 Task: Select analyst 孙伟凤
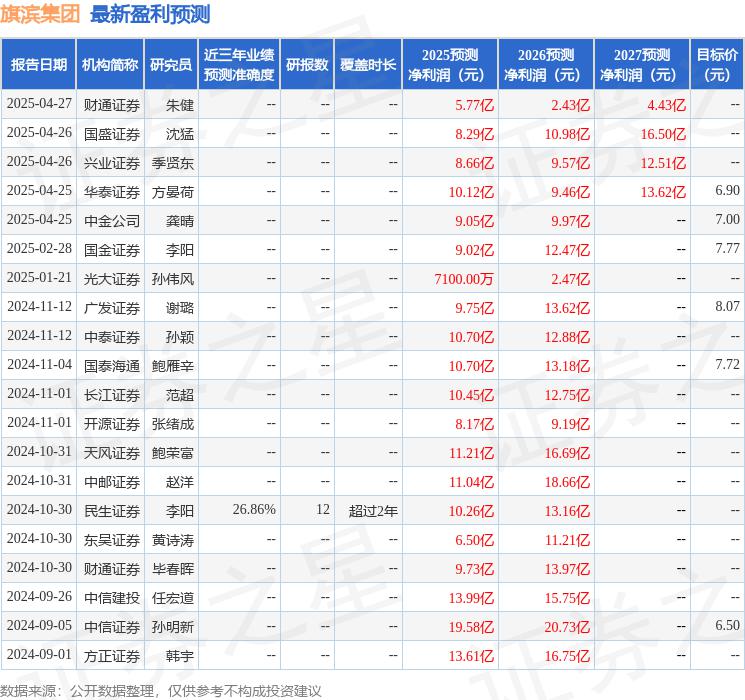[x=172, y=279]
